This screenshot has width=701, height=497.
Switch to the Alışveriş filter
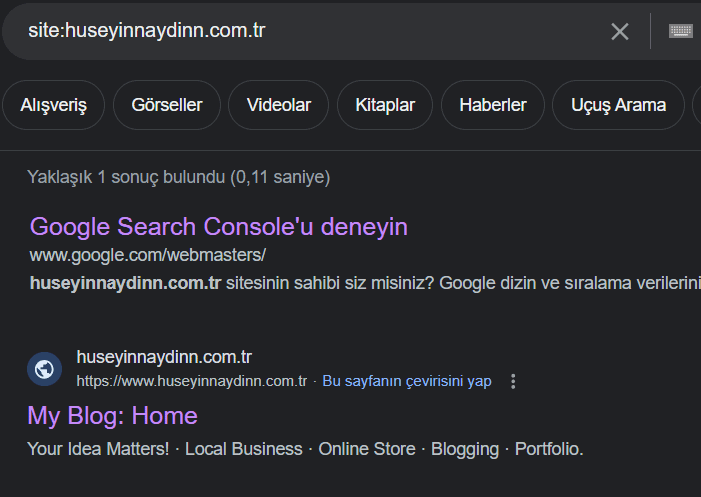tap(54, 105)
